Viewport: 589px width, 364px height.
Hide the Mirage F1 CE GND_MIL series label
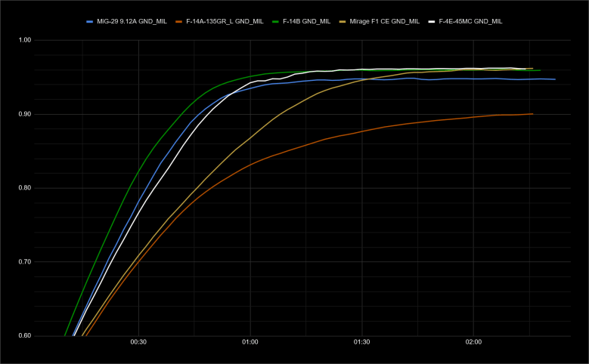tap(386, 22)
